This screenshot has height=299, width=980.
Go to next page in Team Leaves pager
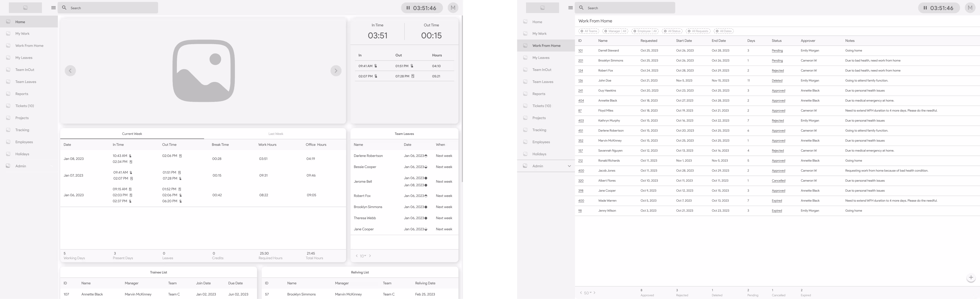370,256
